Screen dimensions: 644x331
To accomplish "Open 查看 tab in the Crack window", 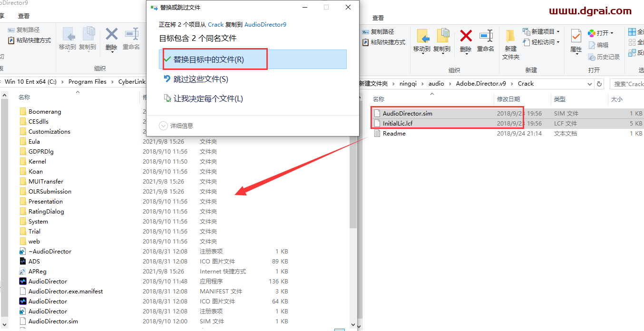I will pyautogui.click(x=378, y=18).
